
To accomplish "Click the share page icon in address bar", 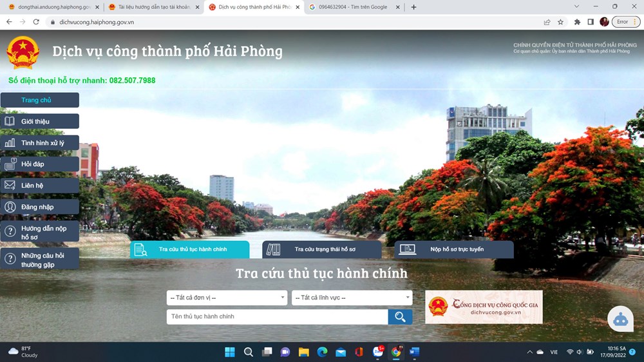I will click(x=547, y=22).
